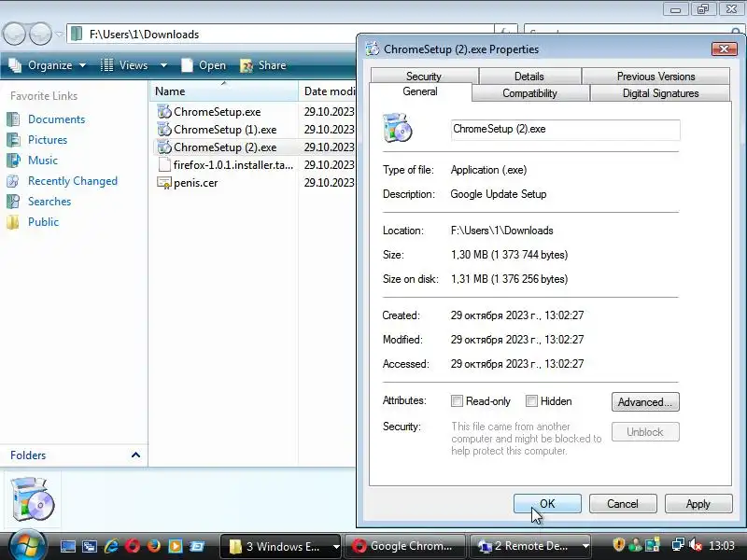Click the Apply button

698,503
